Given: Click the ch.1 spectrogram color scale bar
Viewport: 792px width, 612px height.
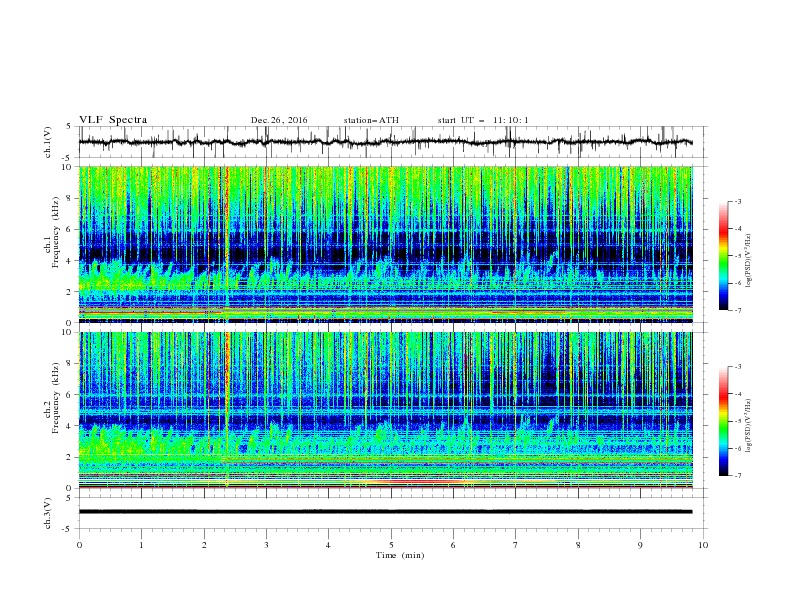Looking at the screenshot, I should click(723, 256).
